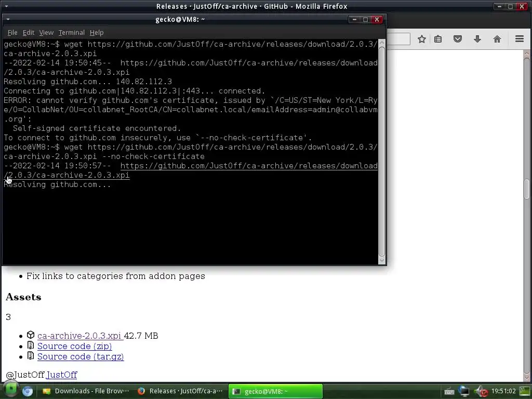532x399 pixels.
Task: Open the JustOff profile link
Action: (x=61, y=375)
